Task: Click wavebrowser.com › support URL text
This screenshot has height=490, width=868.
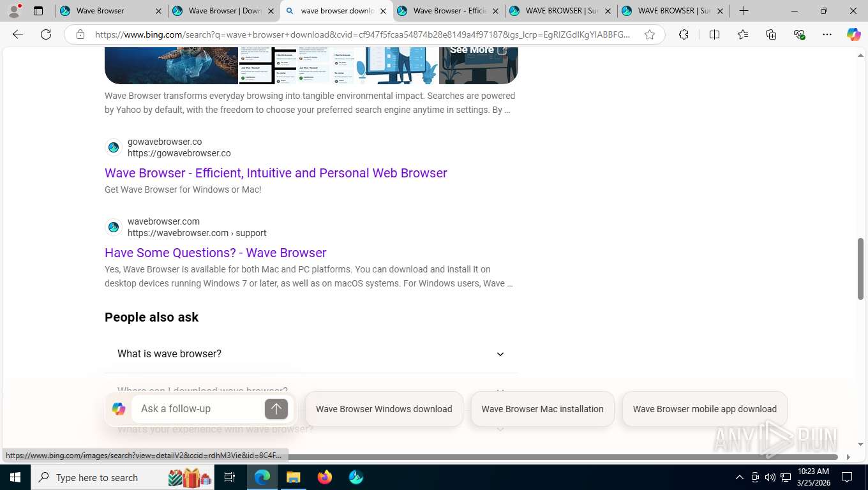Action: pyautogui.click(x=197, y=233)
